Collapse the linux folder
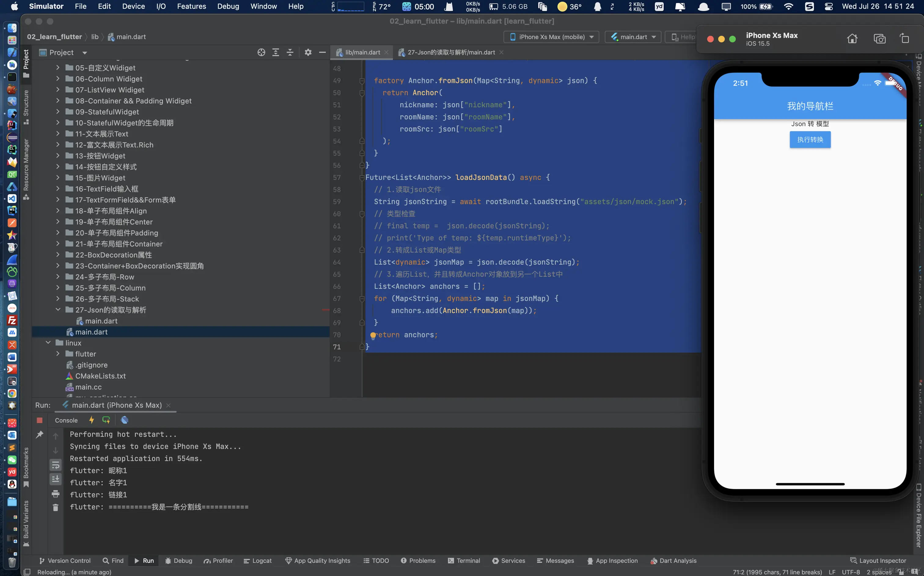The width and height of the screenshot is (924, 576). (48, 342)
